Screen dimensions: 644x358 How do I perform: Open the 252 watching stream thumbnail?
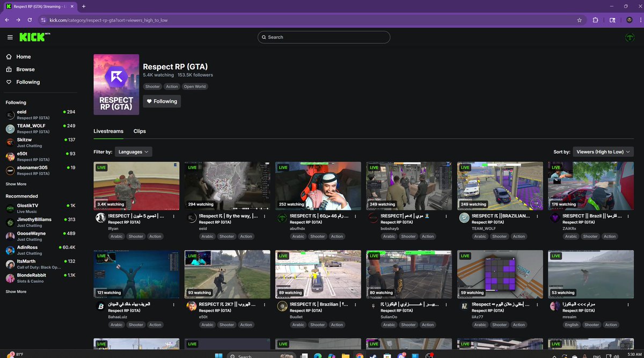(318, 186)
